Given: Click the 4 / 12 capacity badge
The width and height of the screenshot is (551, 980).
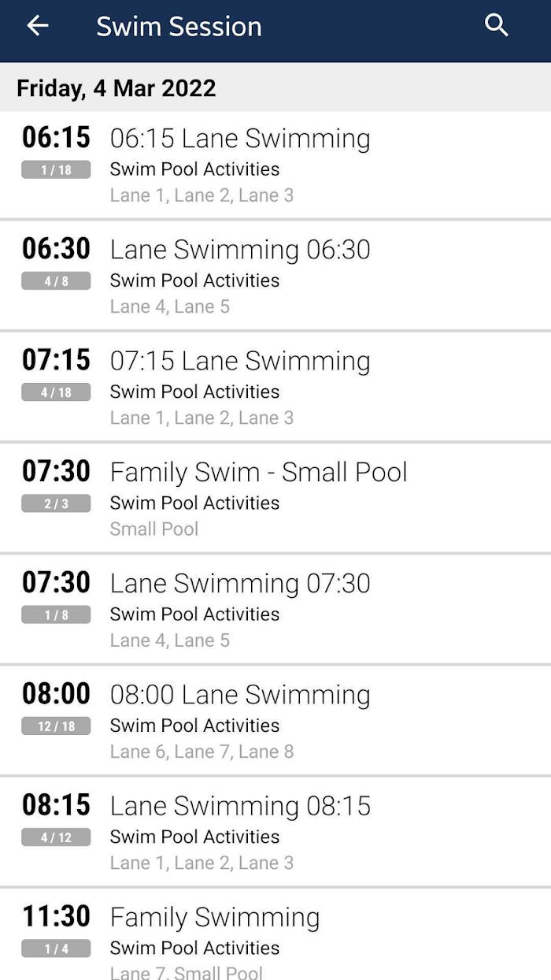Looking at the screenshot, I should tap(56, 837).
